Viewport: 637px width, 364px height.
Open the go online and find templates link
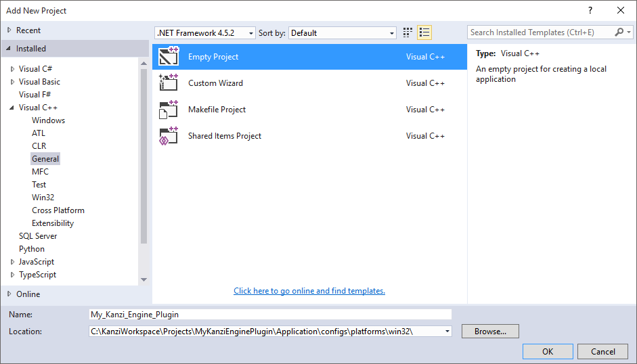point(309,291)
